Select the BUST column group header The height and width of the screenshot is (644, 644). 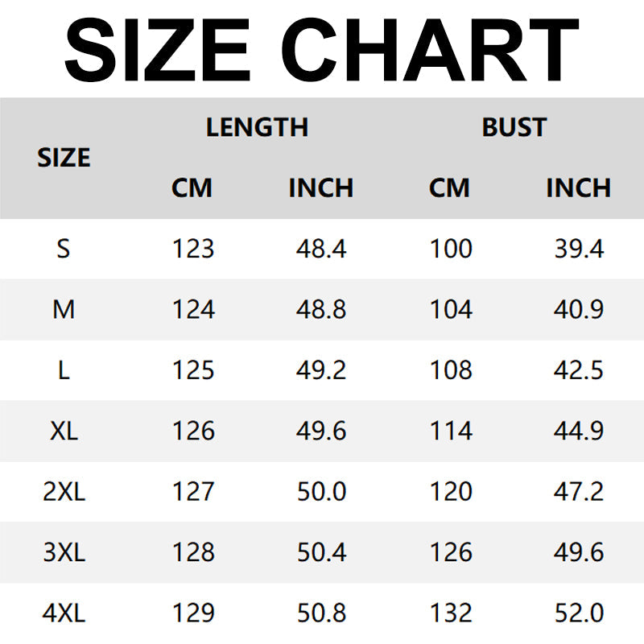click(x=514, y=127)
